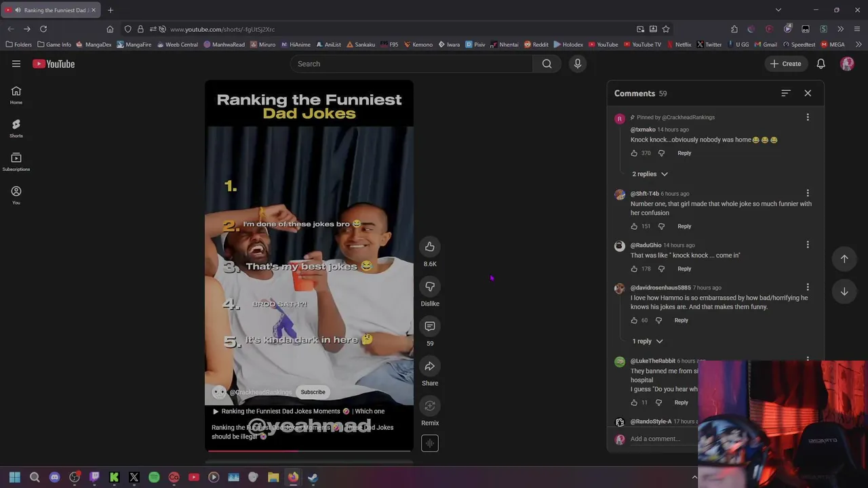Share this Short
The image size is (868, 488).
pos(430,367)
